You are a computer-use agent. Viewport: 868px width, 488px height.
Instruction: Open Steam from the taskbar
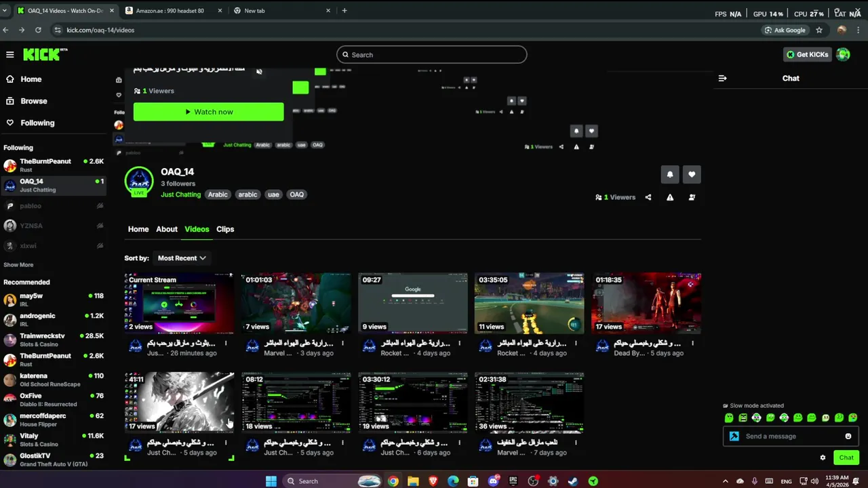(x=573, y=481)
